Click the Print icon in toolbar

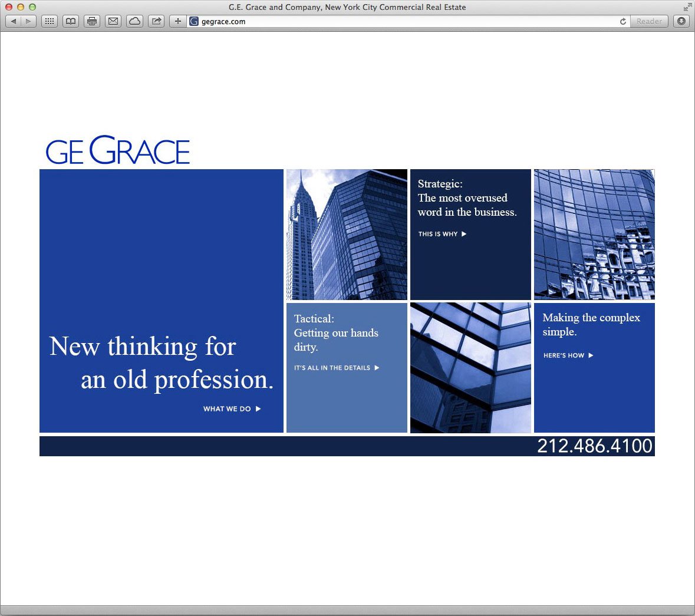pos(92,21)
